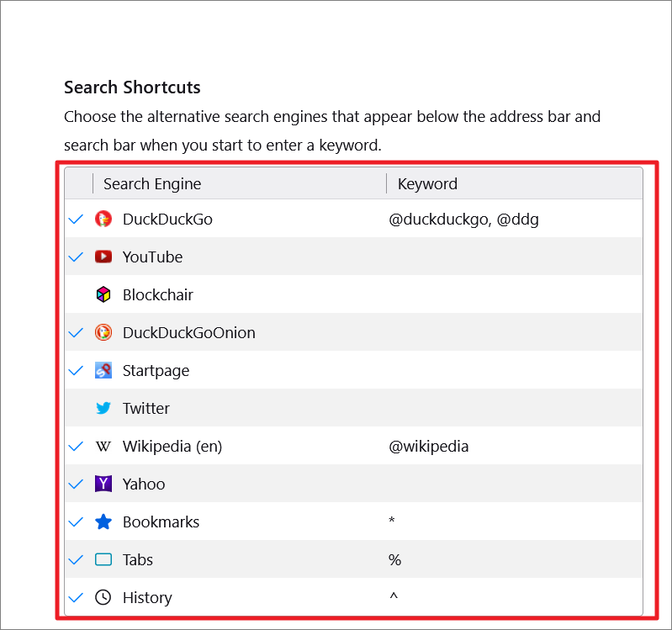Click the Yahoo Y icon
Image resolution: width=672 pixels, height=630 pixels.
103,484
